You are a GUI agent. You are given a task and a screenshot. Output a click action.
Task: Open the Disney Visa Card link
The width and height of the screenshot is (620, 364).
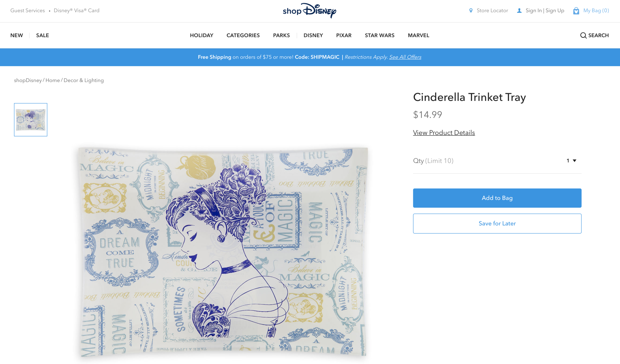click(76, 11)
